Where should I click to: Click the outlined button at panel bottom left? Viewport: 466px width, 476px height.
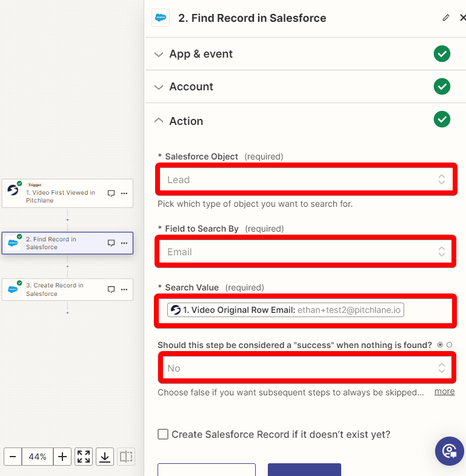pyautogui.click(x=207, y=469)
